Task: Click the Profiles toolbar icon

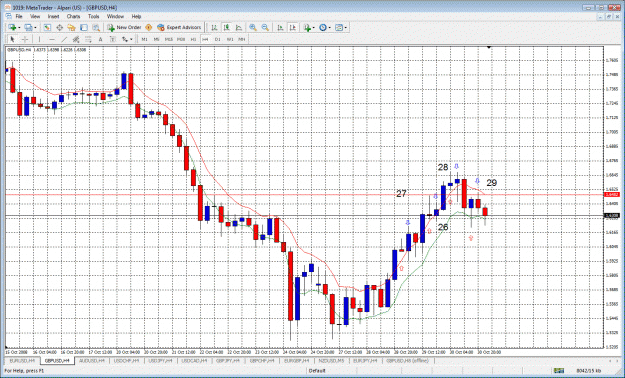Action: click(x=28, y=28)
